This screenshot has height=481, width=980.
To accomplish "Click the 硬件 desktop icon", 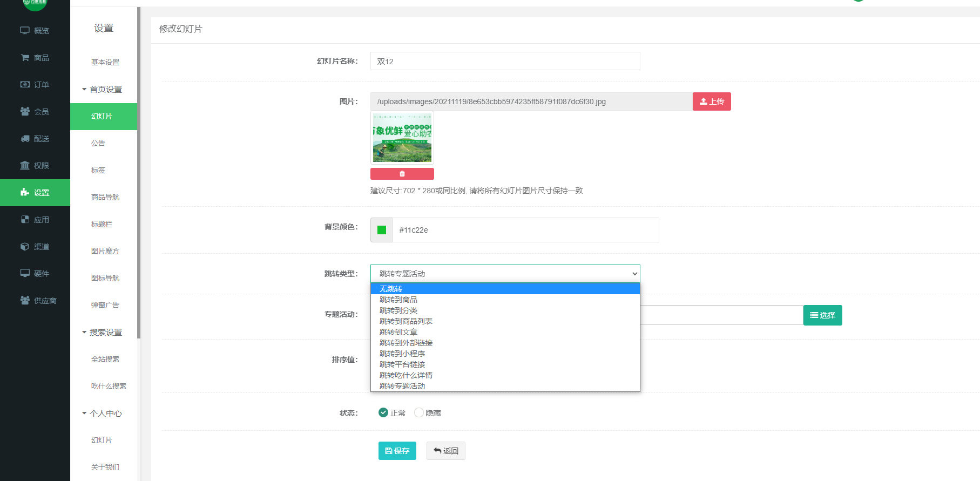I will [25, 273].
